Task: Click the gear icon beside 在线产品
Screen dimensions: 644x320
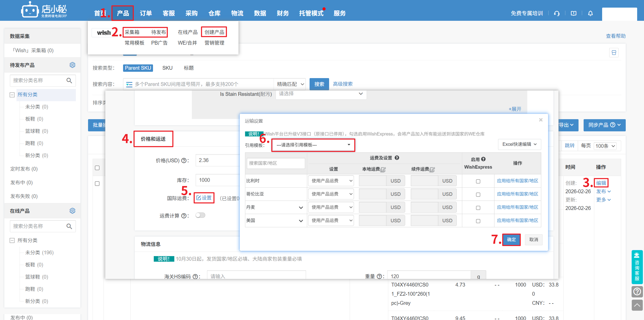Action: point(72,211)
